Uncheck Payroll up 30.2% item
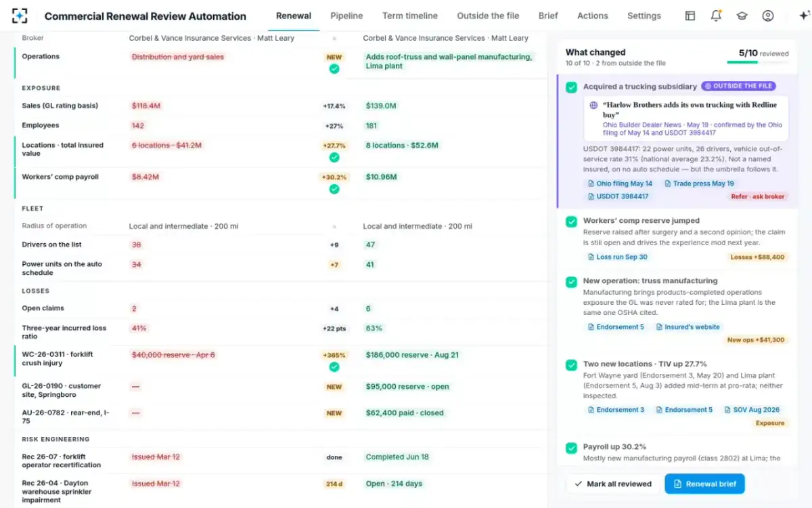This screenshot has height=508, width=812. coord(571,447)
